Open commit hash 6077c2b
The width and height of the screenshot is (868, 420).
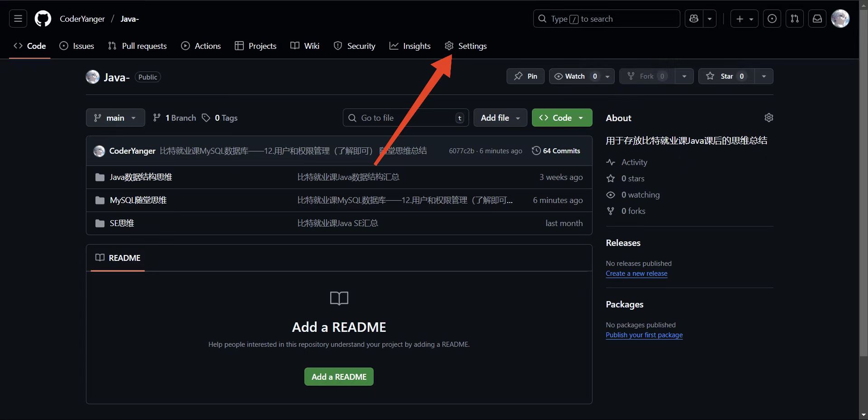tap(461, 151)
